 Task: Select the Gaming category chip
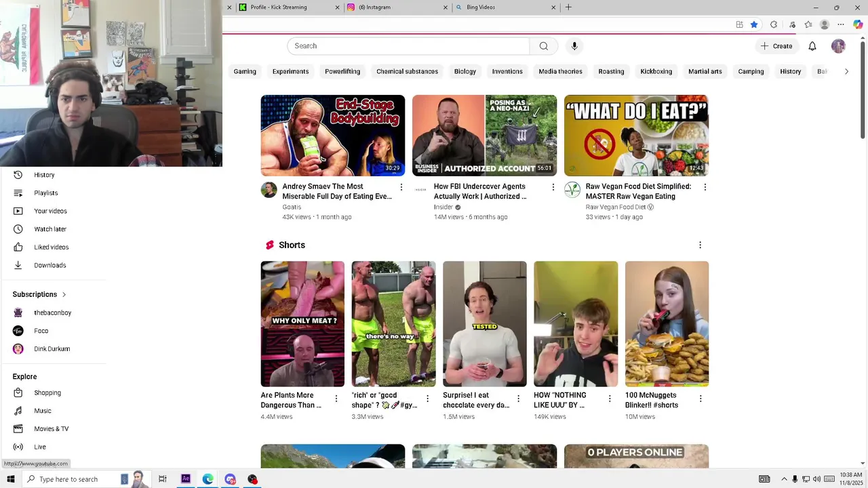(x=245, y=71)
